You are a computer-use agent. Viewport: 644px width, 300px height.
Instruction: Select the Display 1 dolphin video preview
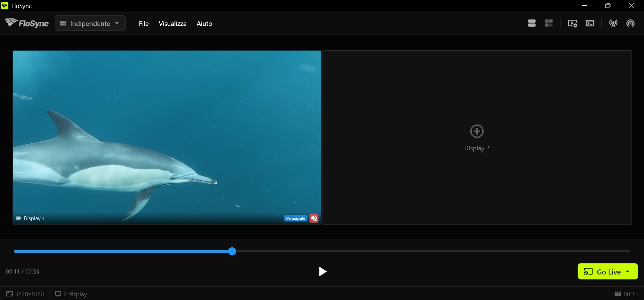click(x=167, y=138)
